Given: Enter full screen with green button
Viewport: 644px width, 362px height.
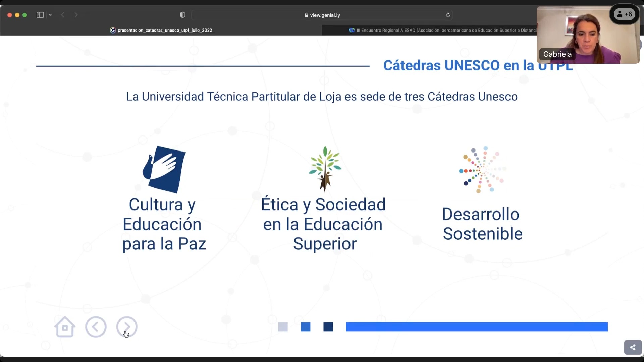Looking at the screenshot, I should pos(24,15).
